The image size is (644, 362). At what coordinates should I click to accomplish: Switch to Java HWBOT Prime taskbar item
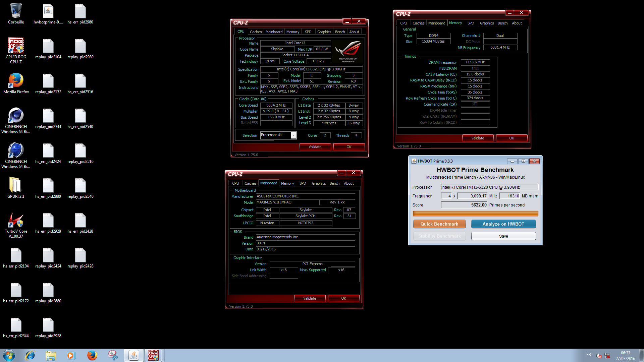134,355
